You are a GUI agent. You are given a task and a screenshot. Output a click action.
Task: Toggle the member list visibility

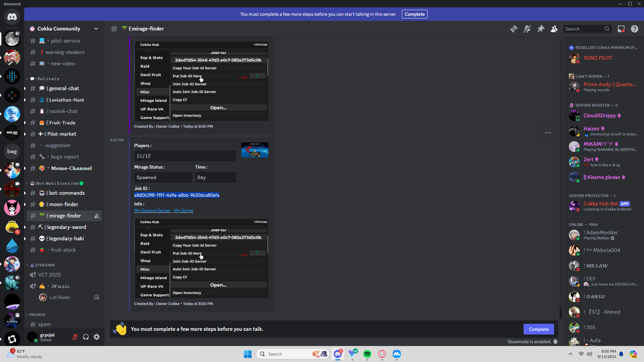point(554,29)
